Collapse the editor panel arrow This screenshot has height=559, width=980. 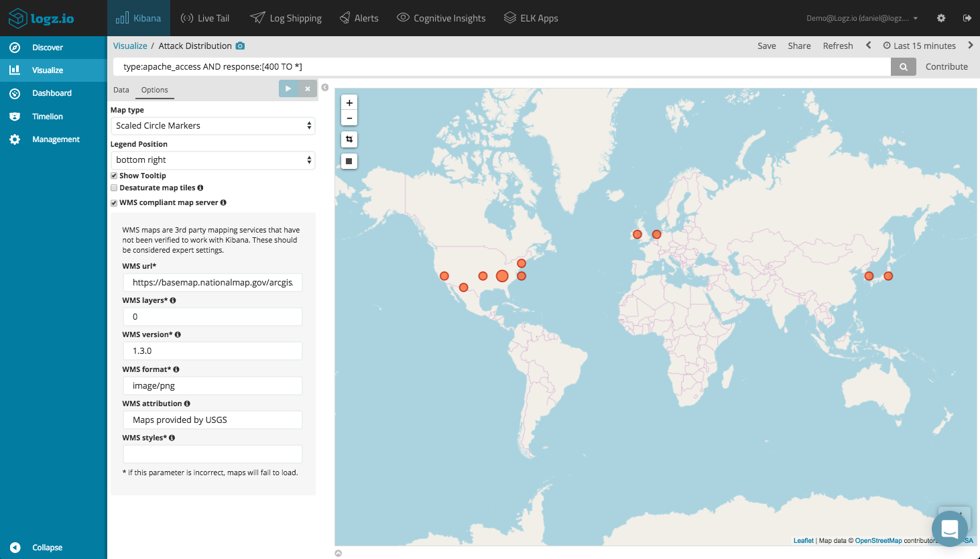tap(325, 88)
